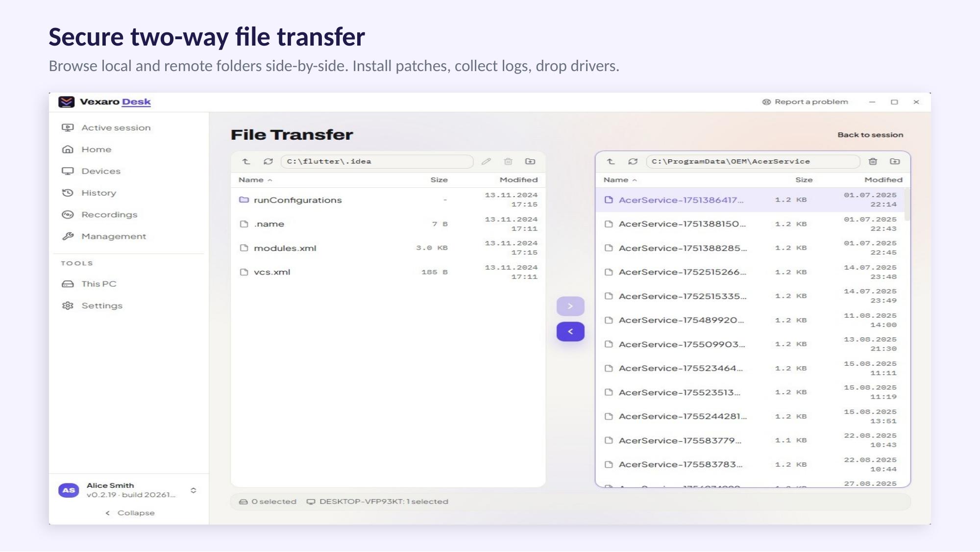Go up one level in local pane
Viewport: 980px width, 552px height.
click(x=246, y=161)
